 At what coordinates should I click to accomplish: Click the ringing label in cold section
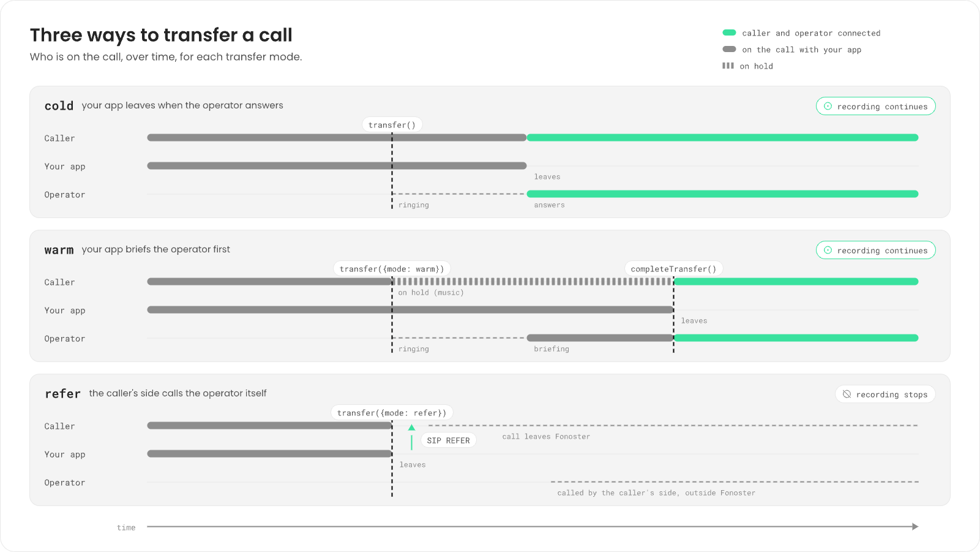pos(414,205)
